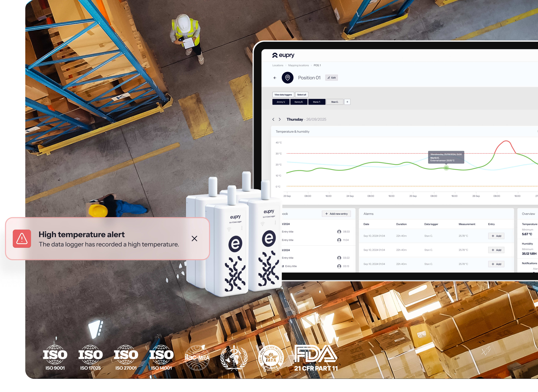The height and width of the screenshot is (392, 538).
Task: Click the user avatar beside 08:33 entry
Action: (339, 232)
